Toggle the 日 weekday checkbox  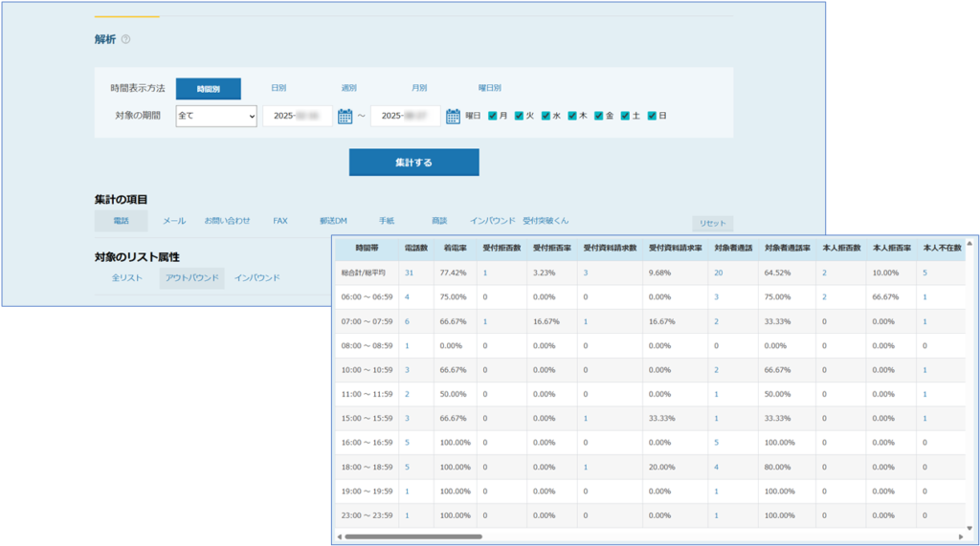pyautogui.click(x=652, y=116)
